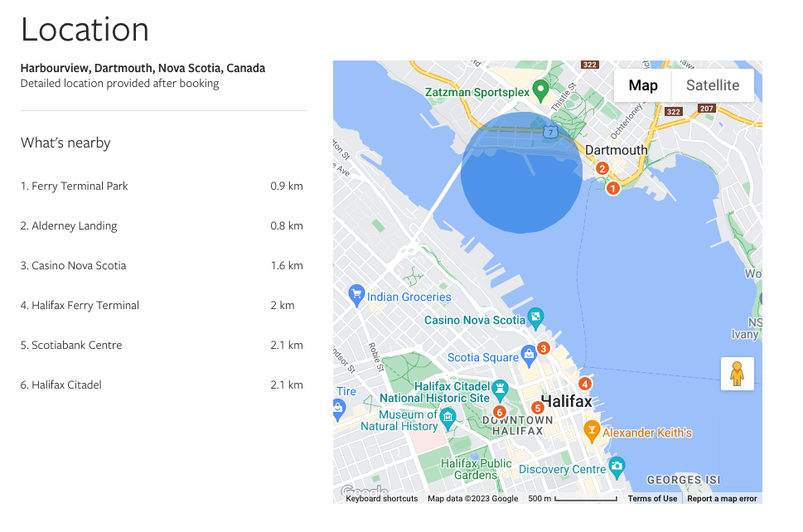Click the 500 m map scale control
The image size is (803, 532).
573,499
